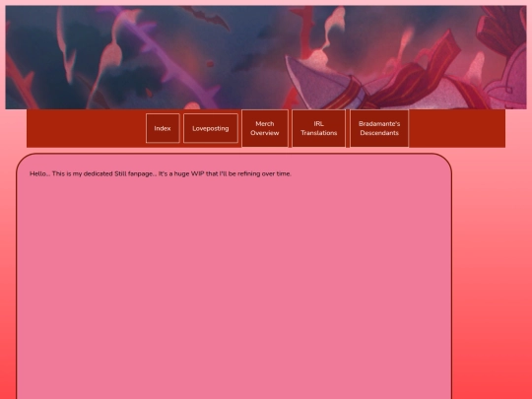The height and width of the screenshot is (399, 532).
Task: Click the 'Hello... This is my dedicated Still fanpage' text
Action: click(x=161, y=173)
